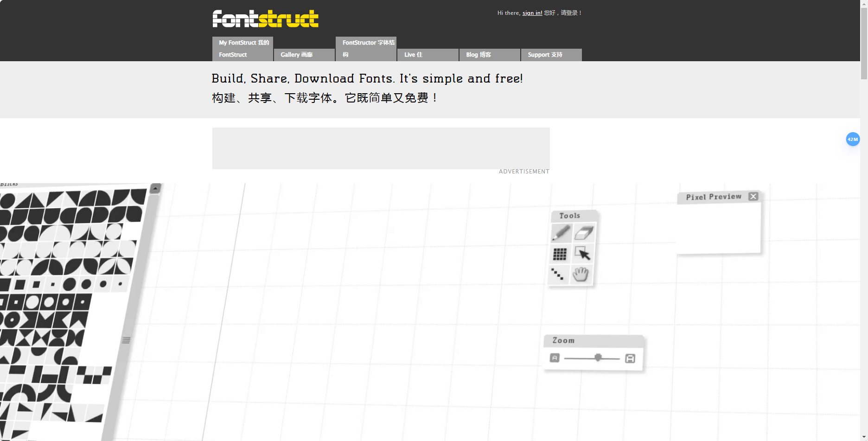Click the sign in link

[x=532, y=13]
